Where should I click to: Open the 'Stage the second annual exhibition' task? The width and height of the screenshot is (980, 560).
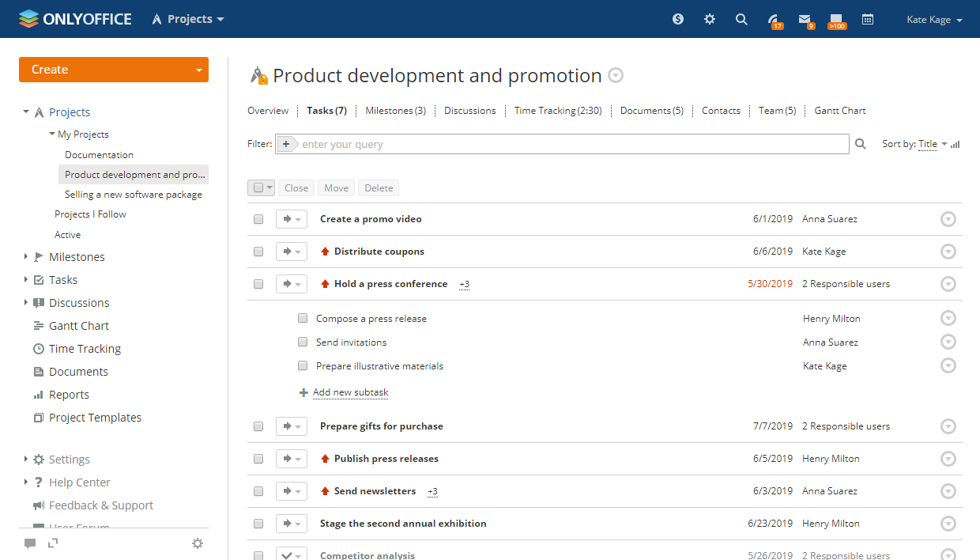point(403,524)
